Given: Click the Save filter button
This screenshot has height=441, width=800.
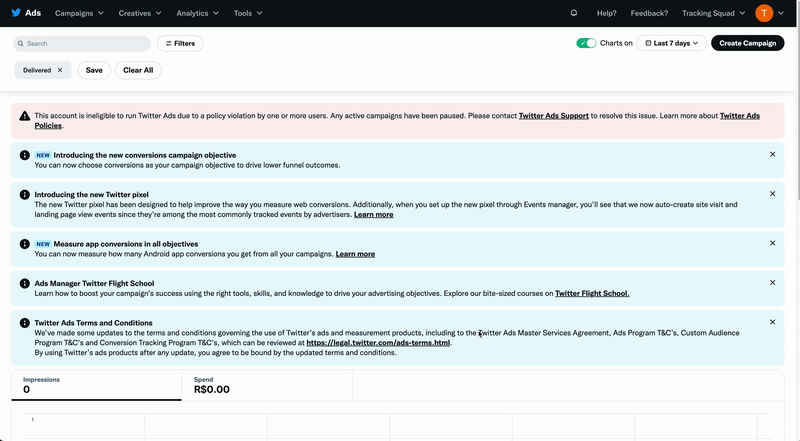Looking at the screenshot, I should click(94, 70).
